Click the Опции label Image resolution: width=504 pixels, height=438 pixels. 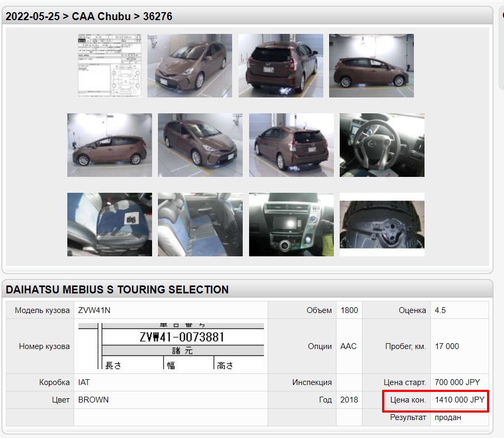pyautogui.click(x=320, y=346)
